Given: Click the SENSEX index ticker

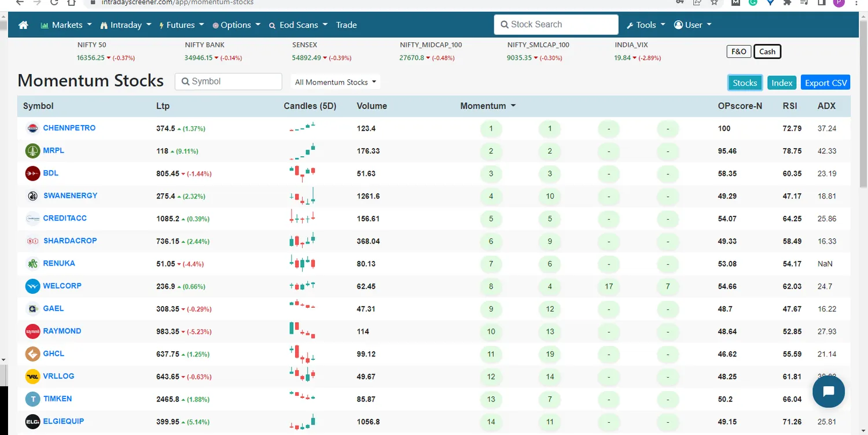Looking at the screenshot, I should coord(322,51).
